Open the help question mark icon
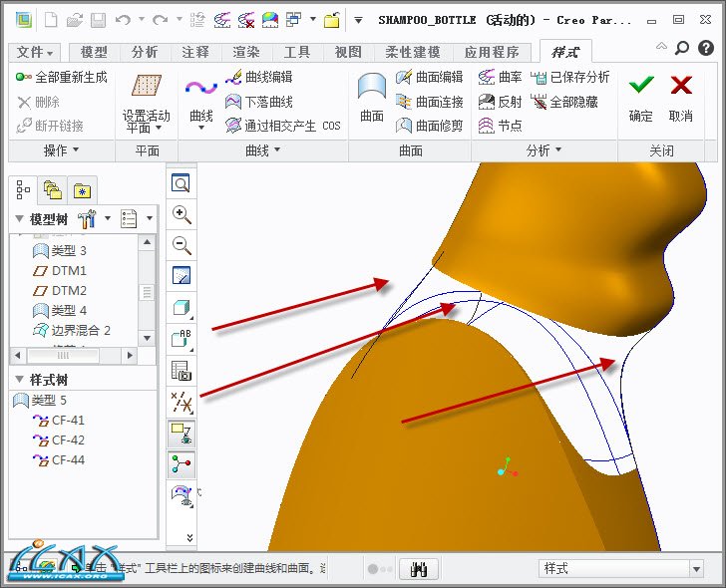Screen dimensions: 726x588 (706, 48)
